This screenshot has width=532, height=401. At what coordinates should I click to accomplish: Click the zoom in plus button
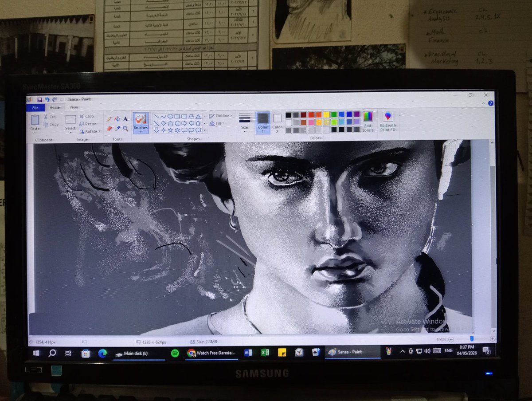click(x=492, y=339)
